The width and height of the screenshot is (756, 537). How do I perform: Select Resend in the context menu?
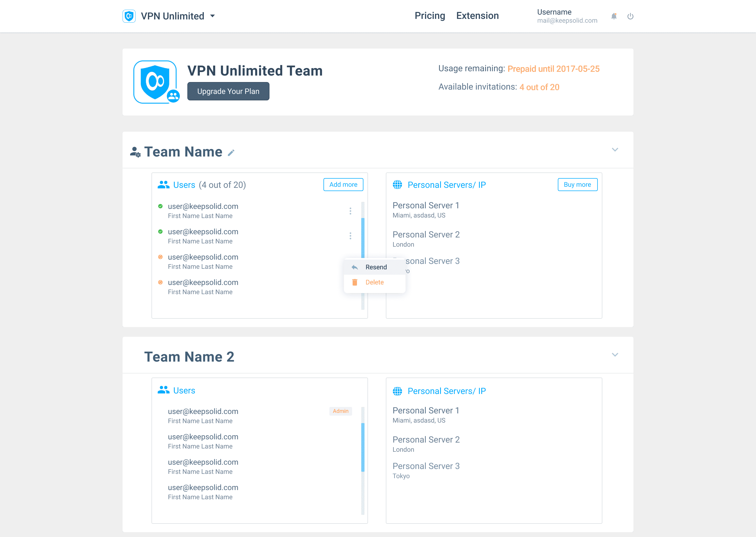click(x=376, y=267)
